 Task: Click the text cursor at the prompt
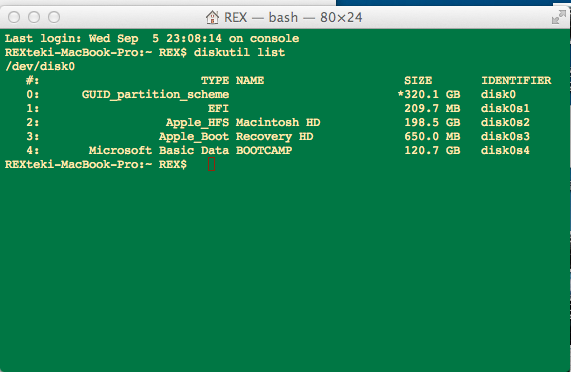point(211,164)
